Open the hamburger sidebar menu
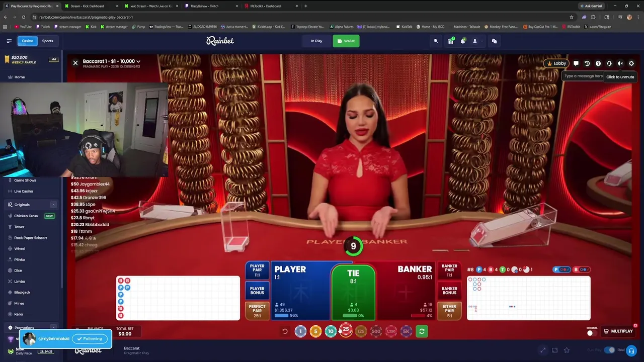 pos(9,41)
